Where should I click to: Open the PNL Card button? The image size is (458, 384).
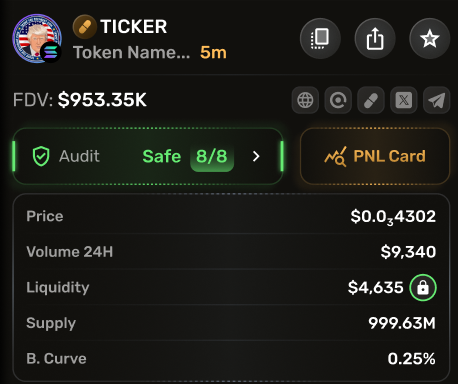coord(375,156)
